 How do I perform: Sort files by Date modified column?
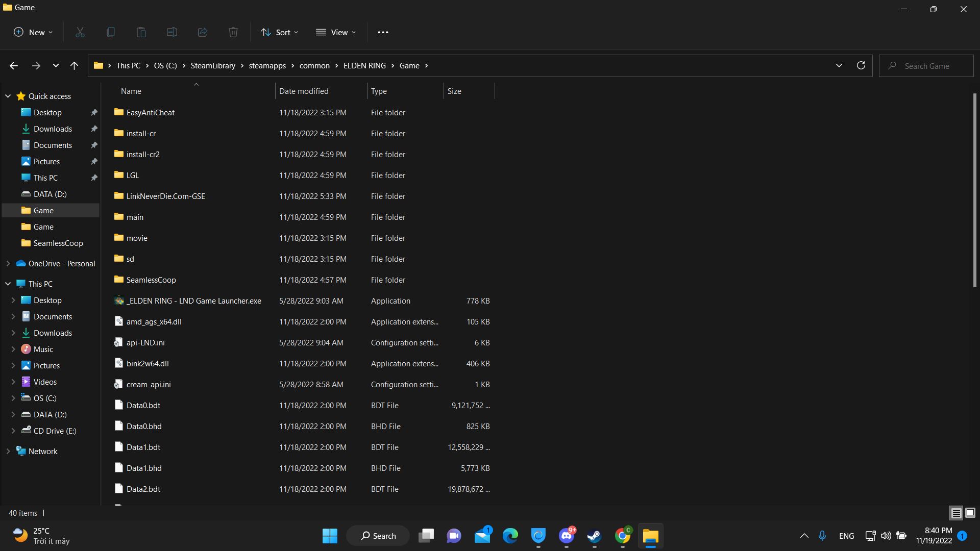pyautogui.click(x=304, y=91)
